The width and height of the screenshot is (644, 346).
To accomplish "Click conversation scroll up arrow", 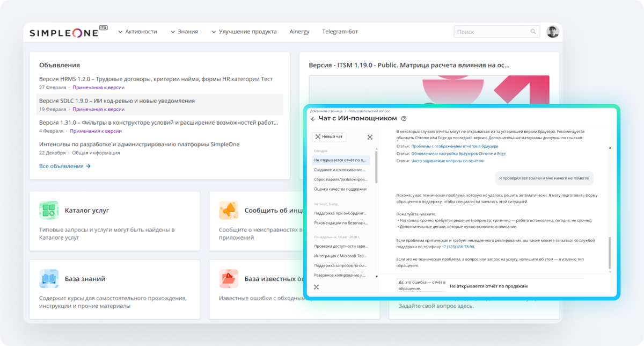I will [610, 147].
